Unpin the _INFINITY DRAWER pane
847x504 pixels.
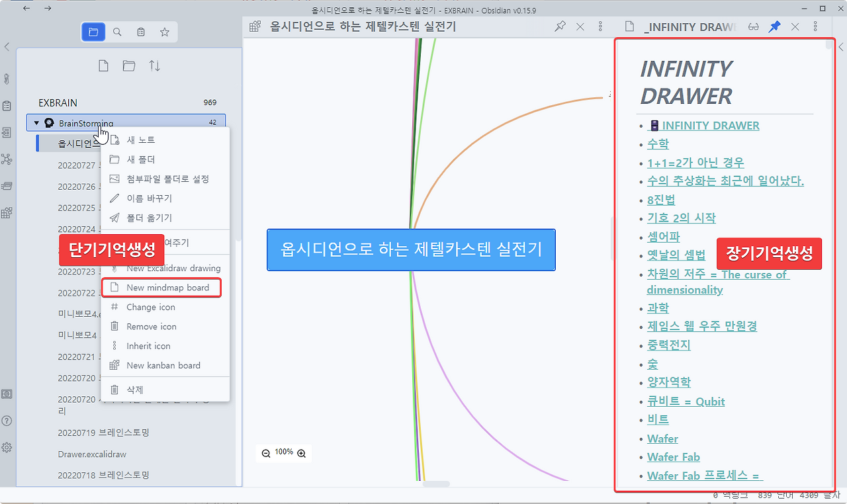point(774,26)
